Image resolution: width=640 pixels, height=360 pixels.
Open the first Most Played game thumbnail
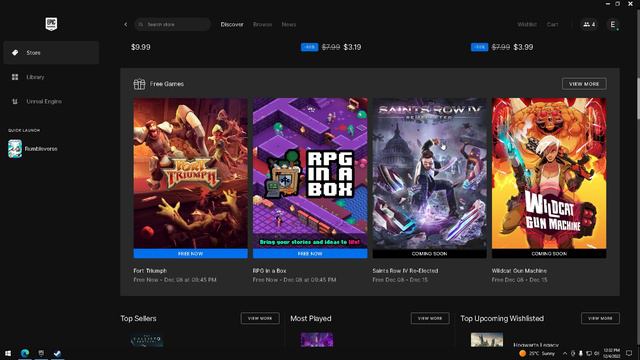click(x=317, y=340)
